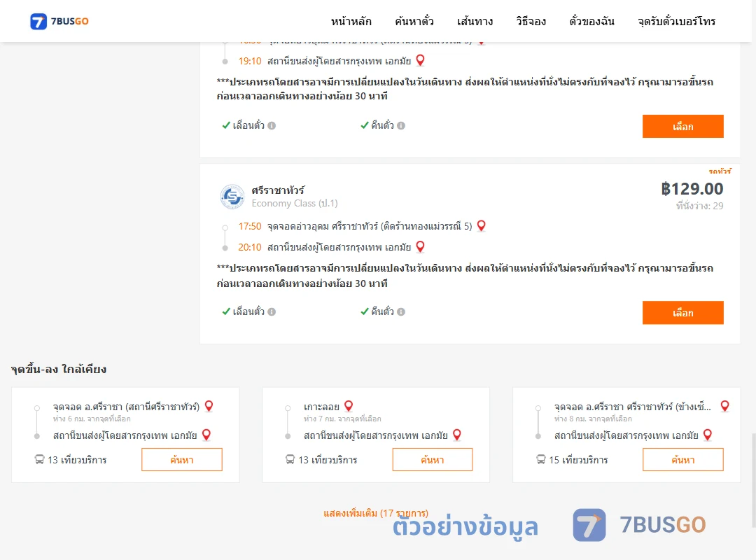
Task: Click Economy Class (ป.1) label
Action: click(295, 204)
